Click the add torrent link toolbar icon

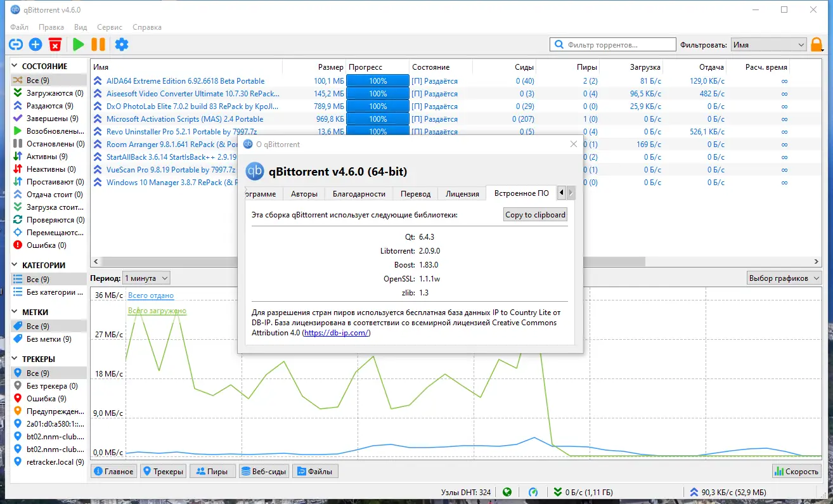[16, 44]
